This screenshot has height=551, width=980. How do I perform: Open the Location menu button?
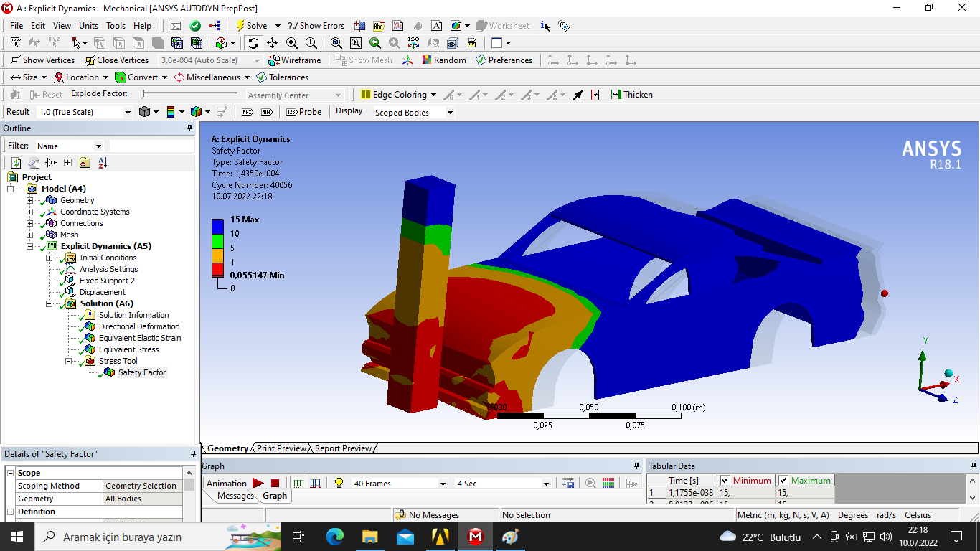80,77
